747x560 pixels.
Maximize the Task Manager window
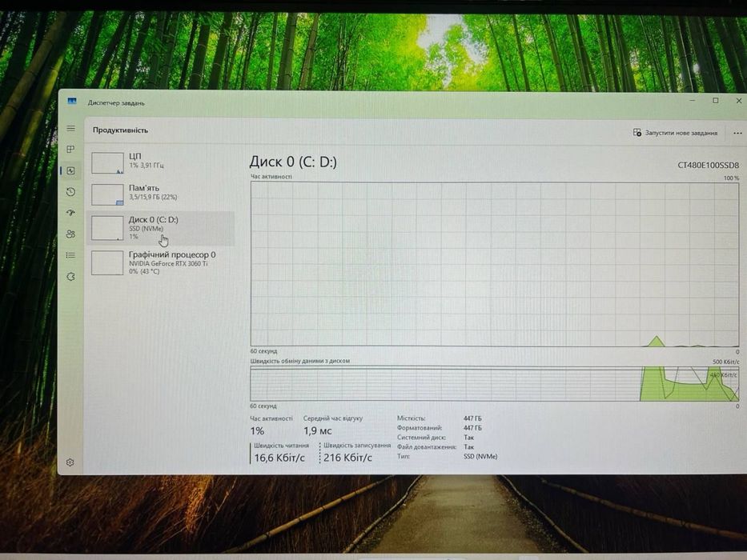click(x=715, y=101)
